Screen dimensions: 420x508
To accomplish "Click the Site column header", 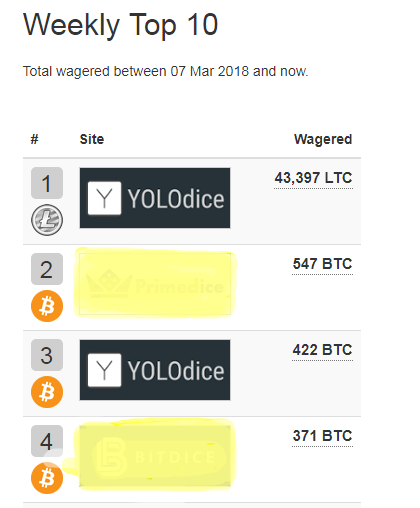I will click(x=92, y=139).
